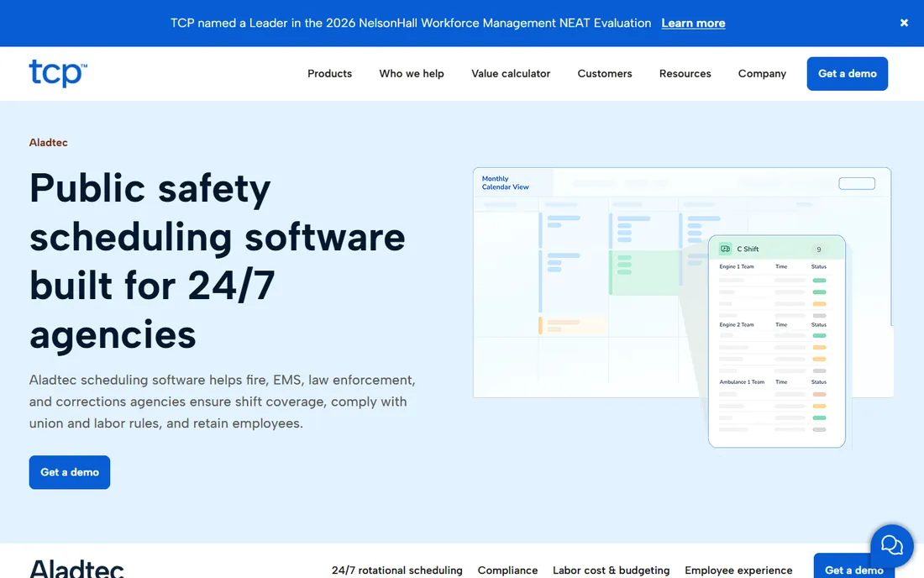Viewport: 924px width, 578px height.
Task: Open the Customers menu
Action: [x=605, y=74]
